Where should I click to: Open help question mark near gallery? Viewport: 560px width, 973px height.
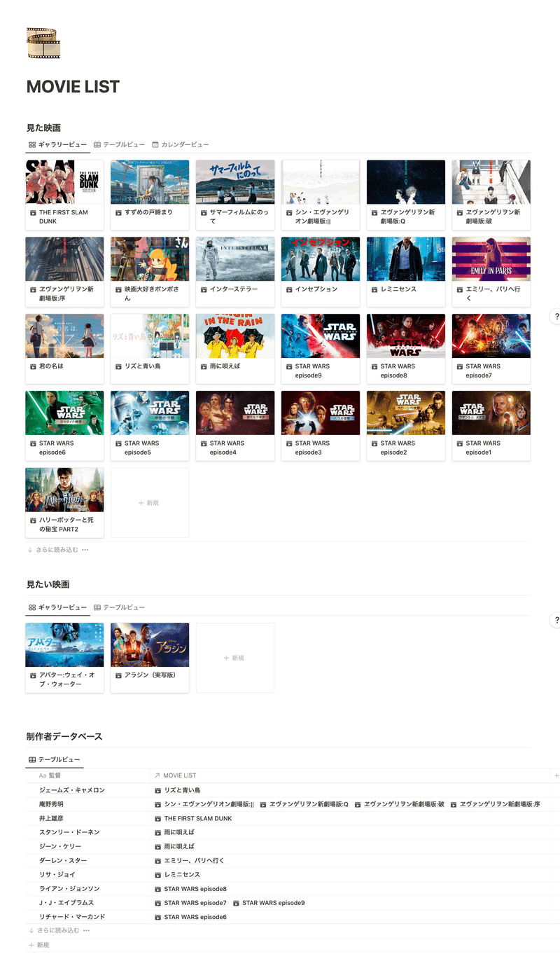tap(556, 316)
